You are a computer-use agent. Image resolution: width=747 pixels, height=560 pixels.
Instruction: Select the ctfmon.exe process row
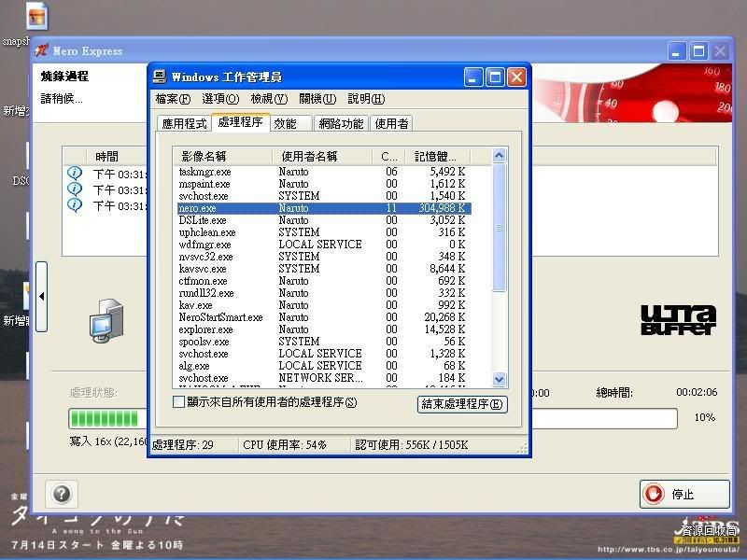322,281
